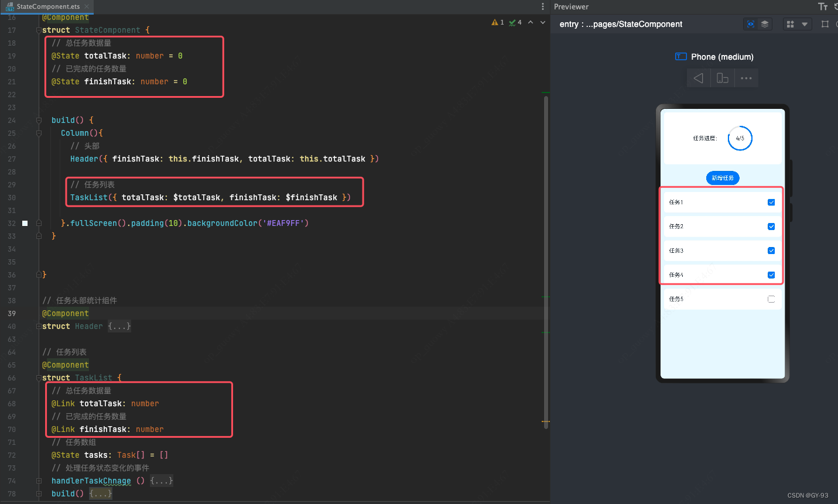This screenshot has width=838, height=504.
Task: Select the StateComponent.ets editor tab
Action: tap(47, 6)
